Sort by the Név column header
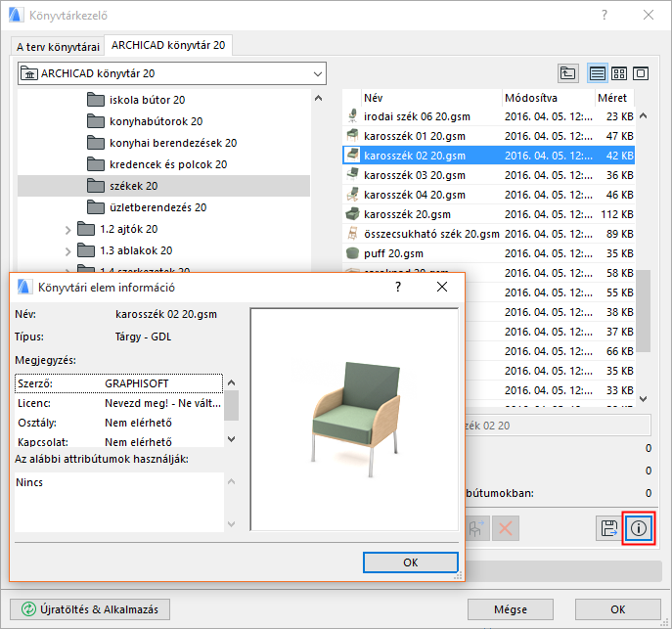The width and height of the screenshot is (672, 629). tap(431, 98)
